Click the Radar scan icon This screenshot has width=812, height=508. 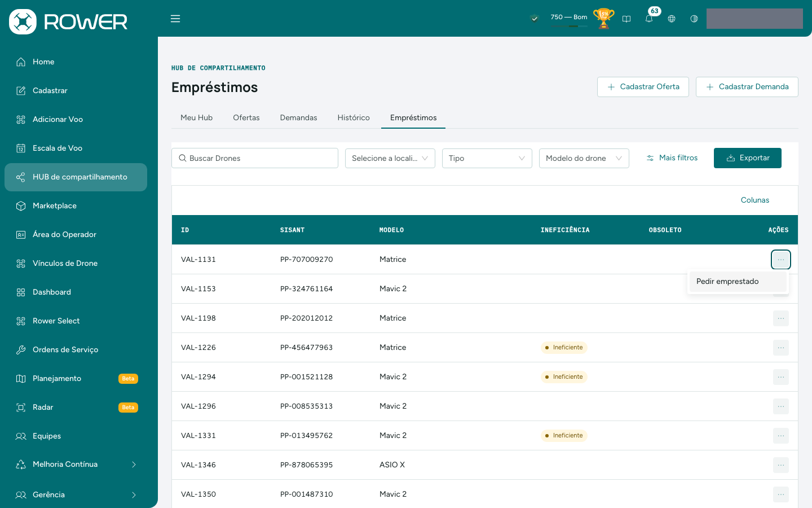point(21,407)
